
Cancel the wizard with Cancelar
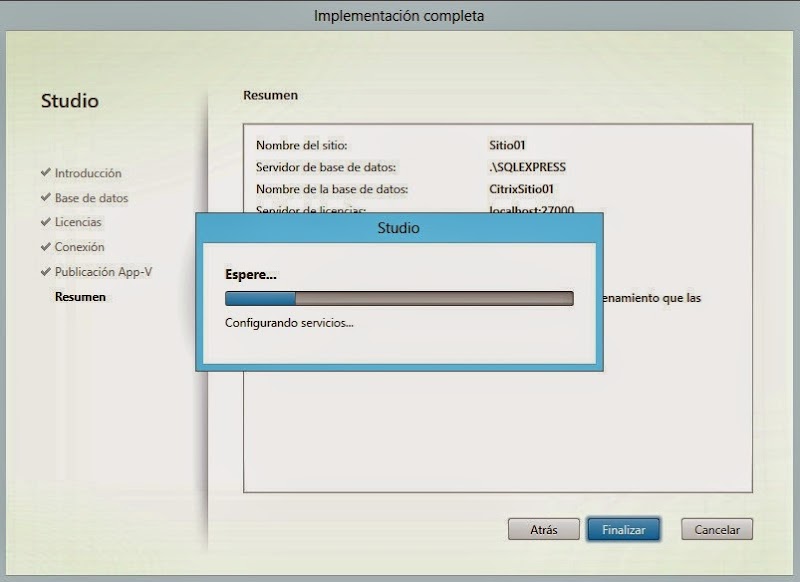coord(717,529)
